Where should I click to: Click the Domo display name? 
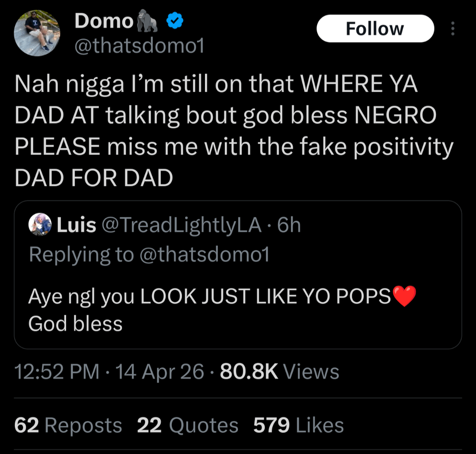coord(104,21)
